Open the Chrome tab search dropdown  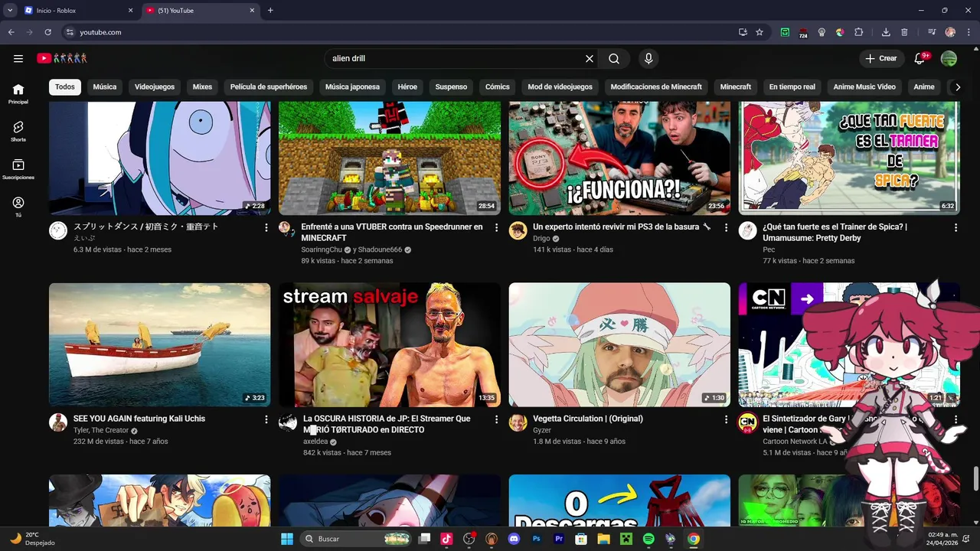pyautogui.click(x=10, y=11)
